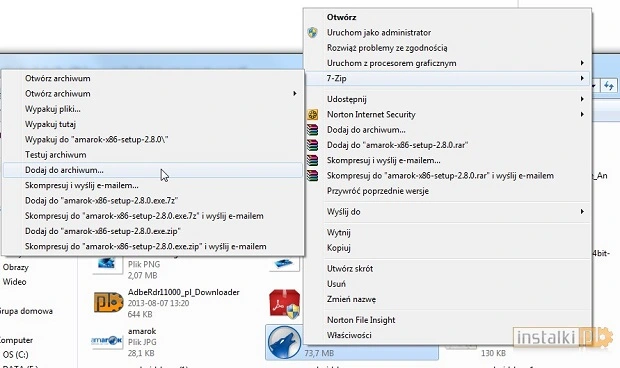Click the submenu arrow on Wyślij do
Screen dimensions: 620x368
582,211
